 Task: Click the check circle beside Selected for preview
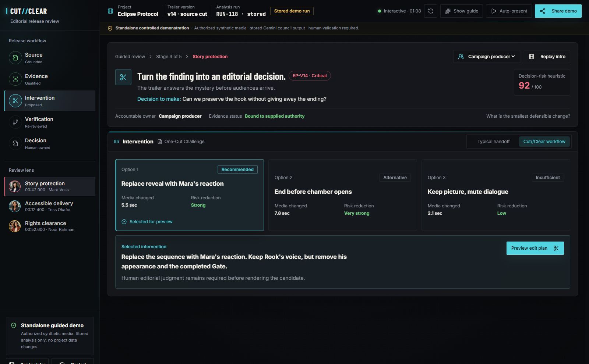pos(124,222)
